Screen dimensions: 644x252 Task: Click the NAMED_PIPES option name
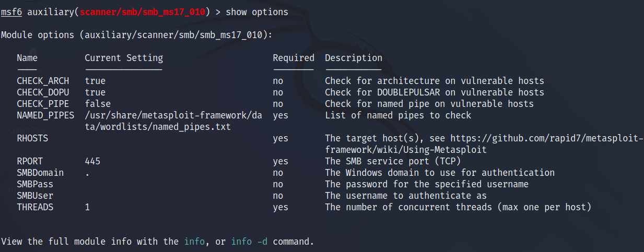[x=45, y=115]
